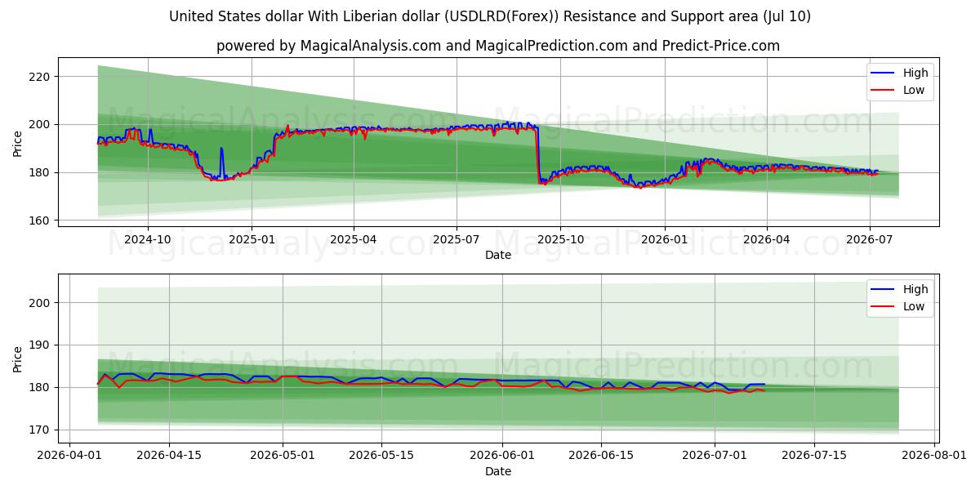Click the 160 price tick on the top chart
Viewport: 980px width, 490px height.
pyautogui.click(x=41, y=220)
